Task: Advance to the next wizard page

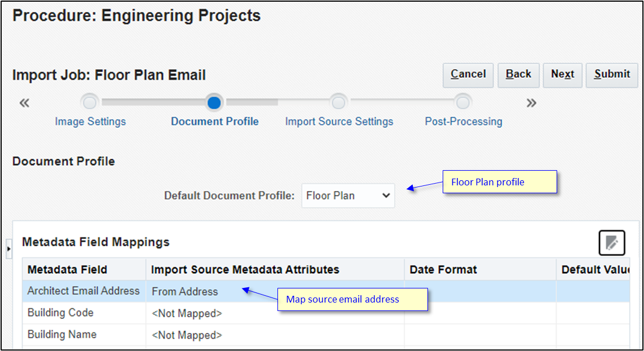Action: point(562,75)
